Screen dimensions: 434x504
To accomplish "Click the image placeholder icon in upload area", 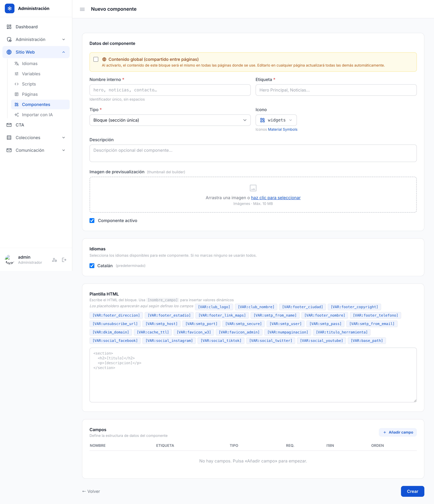I will (x=253, y=188).
